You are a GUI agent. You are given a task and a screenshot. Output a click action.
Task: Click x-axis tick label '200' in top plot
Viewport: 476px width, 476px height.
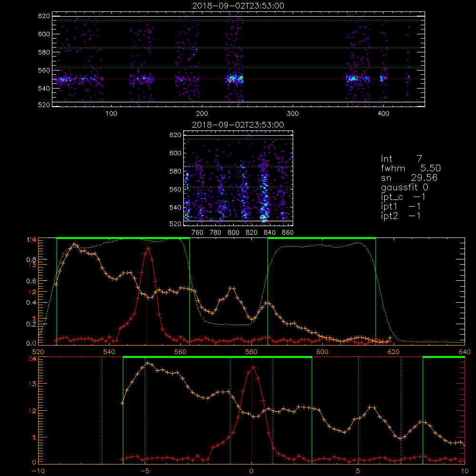point(202,114)
